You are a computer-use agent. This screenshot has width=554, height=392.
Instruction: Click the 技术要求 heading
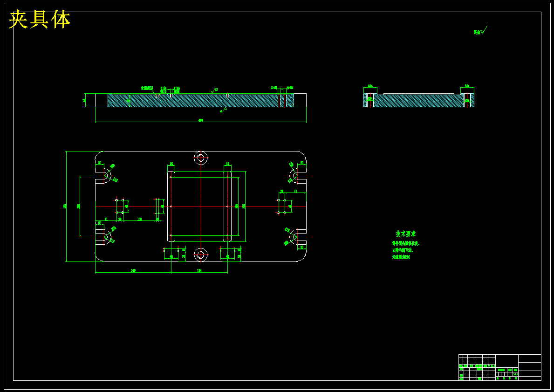point(406,234)
